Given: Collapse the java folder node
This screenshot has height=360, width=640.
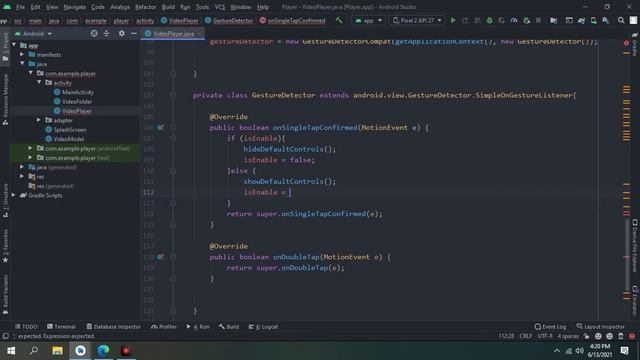Looking at the screenshot, I should (22, 64).
